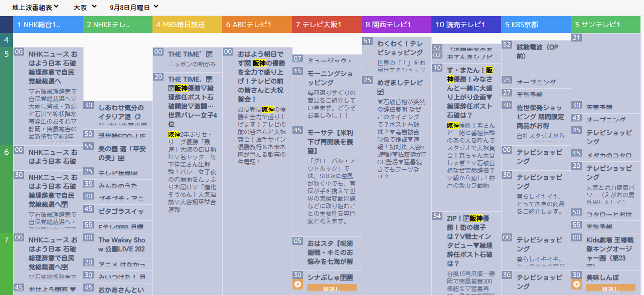Click the play icon beside シナぷしゅ

click(x=297, y=284)
